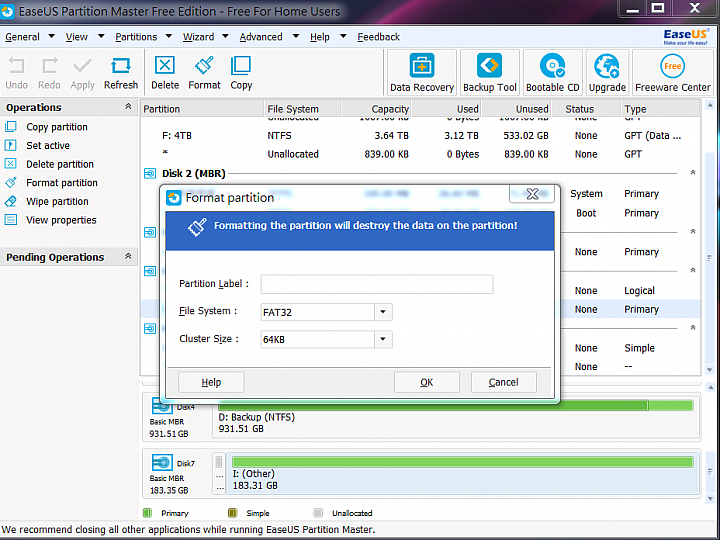Viewport: 720px width, 540px height.
Task: Click the Apply checkmark icon
Action: [83, 66]
